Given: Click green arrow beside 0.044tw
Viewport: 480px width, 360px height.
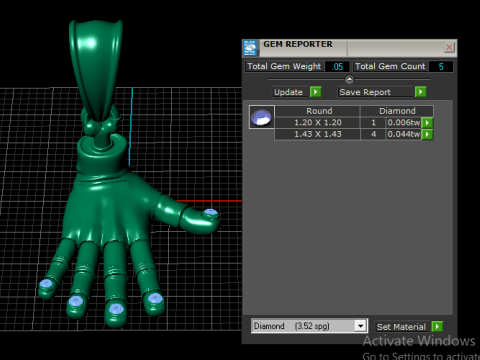Looking at the screenshot, I should [427, 134].
